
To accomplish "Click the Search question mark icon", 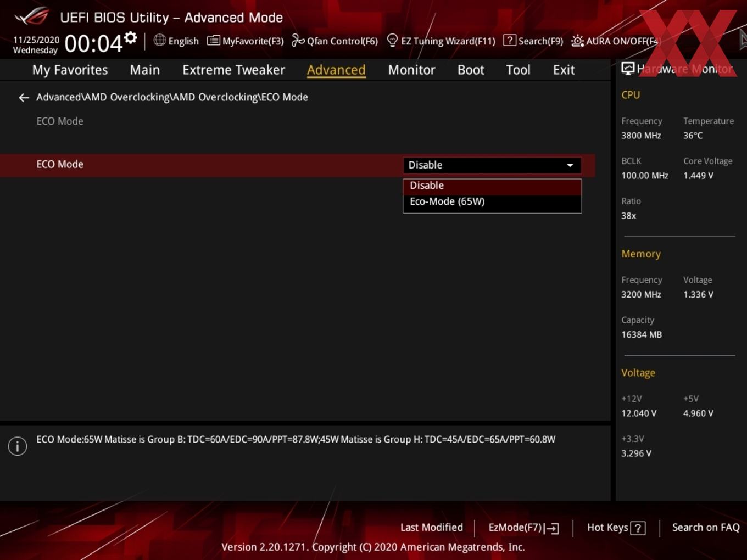I will (510, 40).
